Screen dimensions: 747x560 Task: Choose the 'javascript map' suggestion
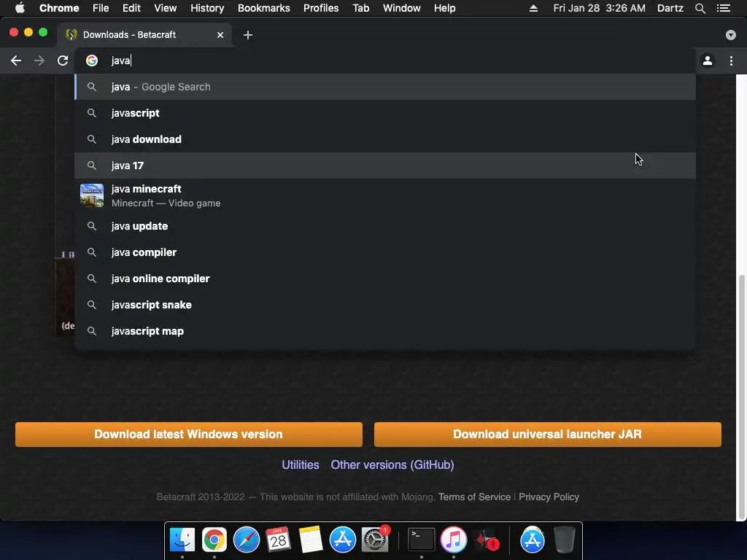[385, 331]
